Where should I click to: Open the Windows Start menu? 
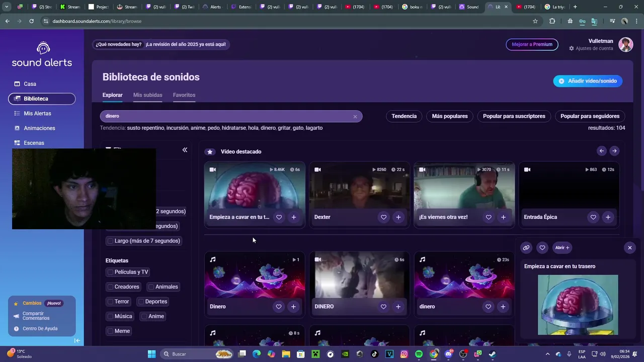click(x=151, y=354)
